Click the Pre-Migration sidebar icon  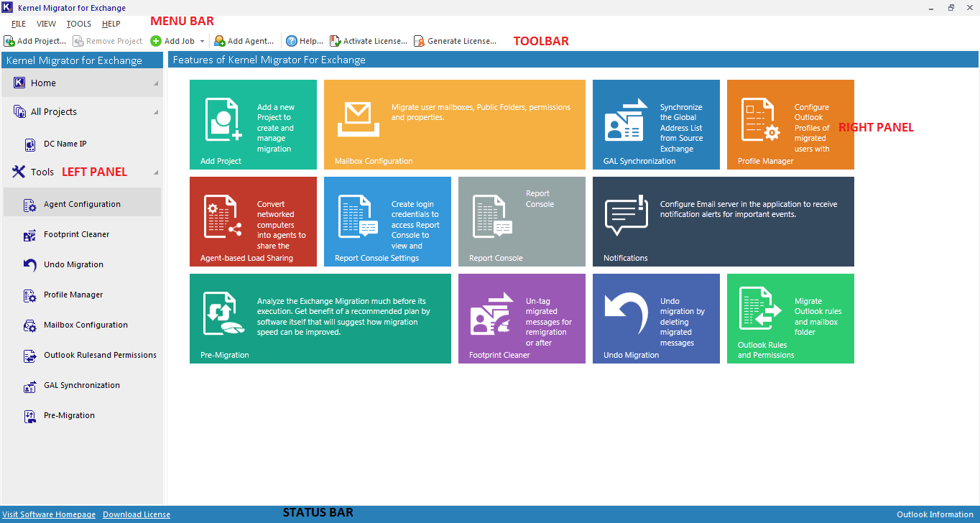click(x=30, y=416)
